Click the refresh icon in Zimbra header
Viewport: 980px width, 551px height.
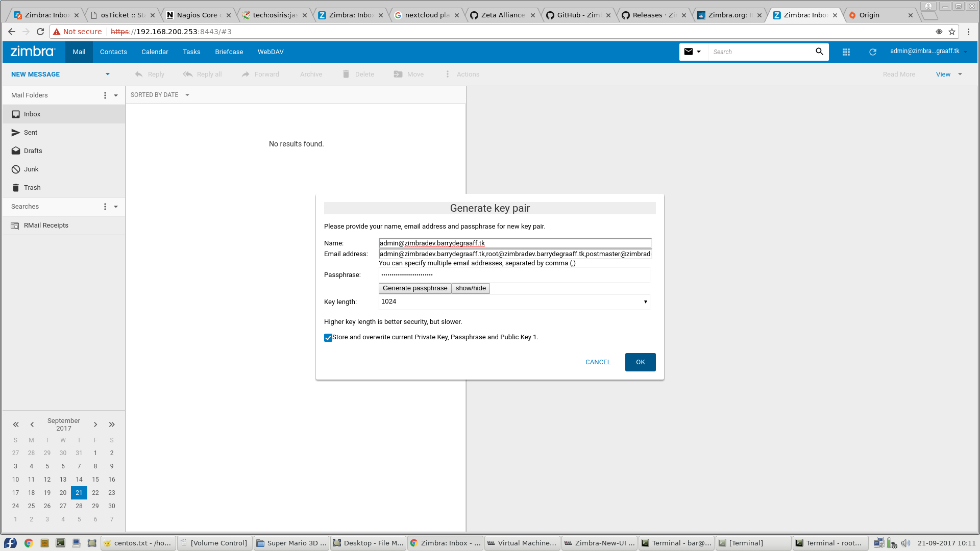click(x=873, y=52)
